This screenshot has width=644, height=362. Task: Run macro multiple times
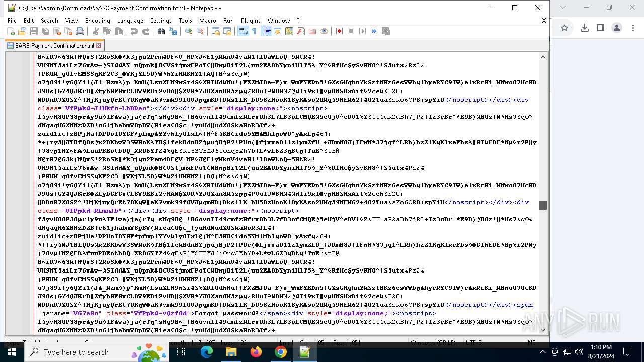[374, 31]
